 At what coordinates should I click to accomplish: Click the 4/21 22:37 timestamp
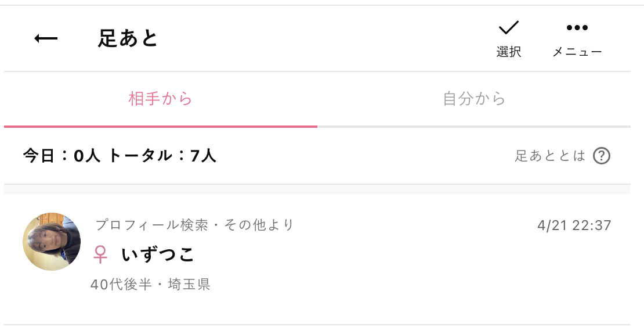pos(574,225)
